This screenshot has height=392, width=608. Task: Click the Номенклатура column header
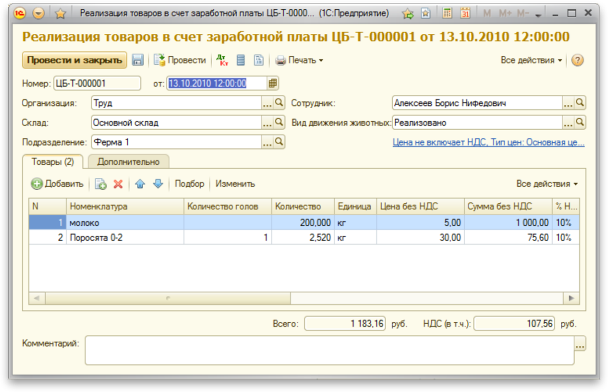click(x=125, y=207)
